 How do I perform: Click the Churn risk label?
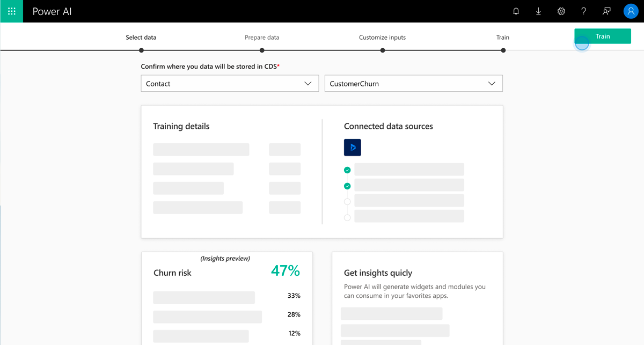pos(172,273)
